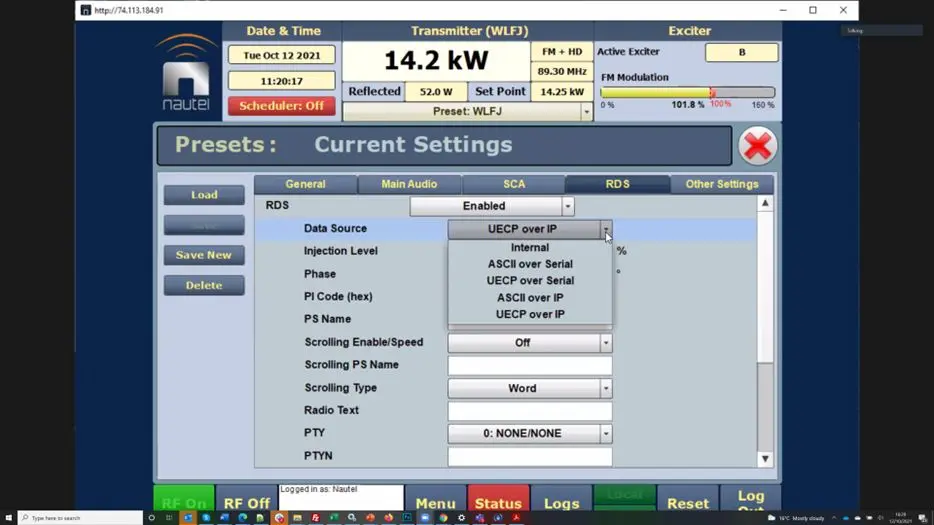Open Microsoft Edge from the taskbar
Viewport: 934px width, 525px height.
(242, 518)
